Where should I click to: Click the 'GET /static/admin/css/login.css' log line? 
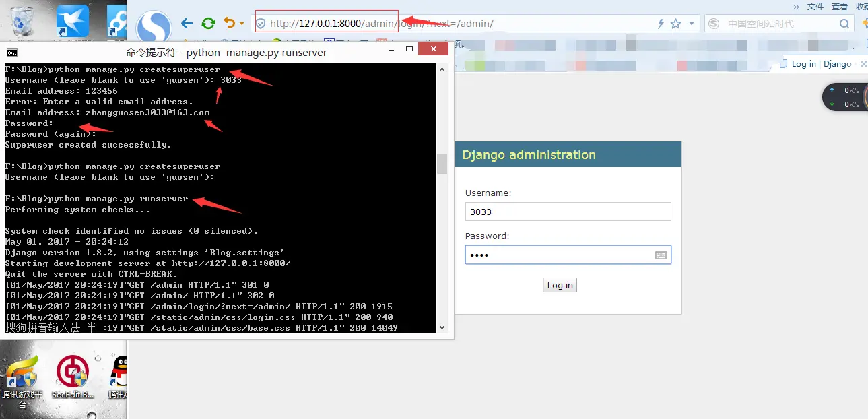199,317
